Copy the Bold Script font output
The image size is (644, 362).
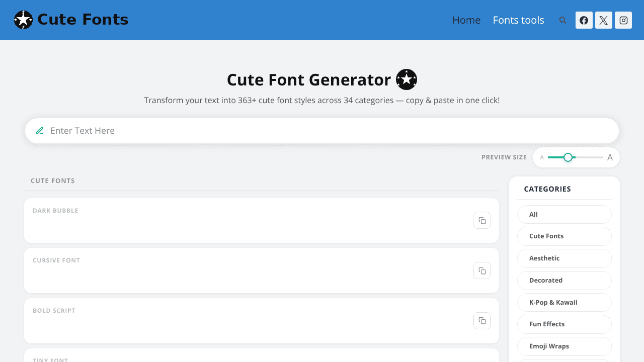[x=482, y=321]
